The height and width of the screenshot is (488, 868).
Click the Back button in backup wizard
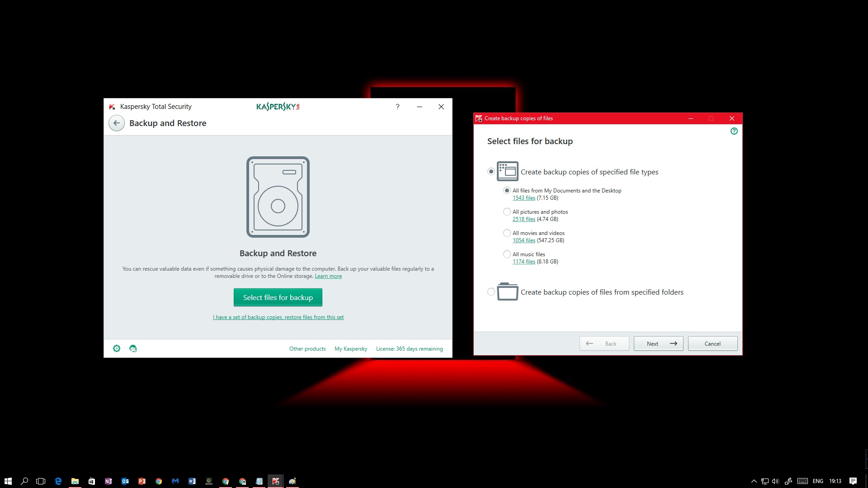(604, 343)
